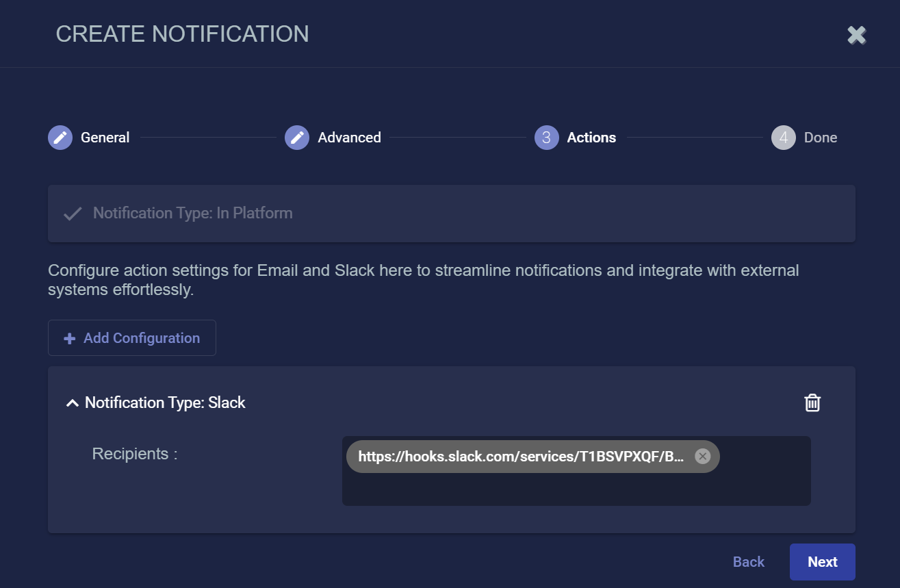Image resolution: width=900 pixels, height=588 pixels.
Task: Select the step 3 circle for Actions
Action: pos(546,138)
